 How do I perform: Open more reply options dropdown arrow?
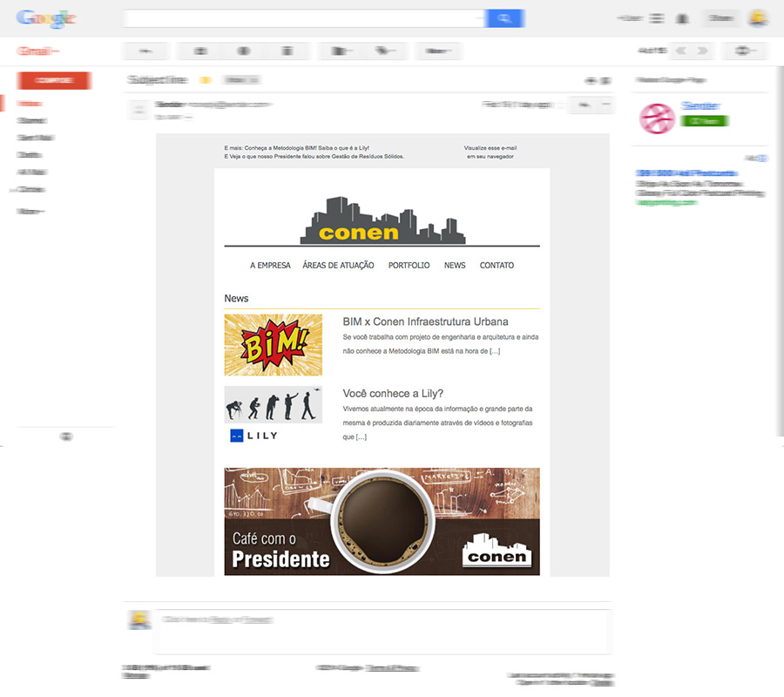(605, 105)
